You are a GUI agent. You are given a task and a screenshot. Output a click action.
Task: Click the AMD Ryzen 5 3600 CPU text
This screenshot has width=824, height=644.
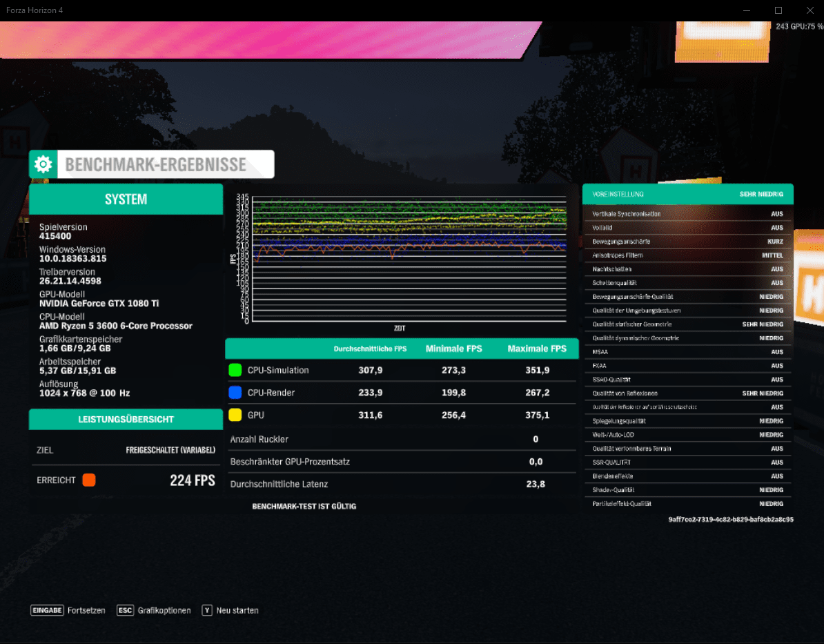(x=116, y=326)
